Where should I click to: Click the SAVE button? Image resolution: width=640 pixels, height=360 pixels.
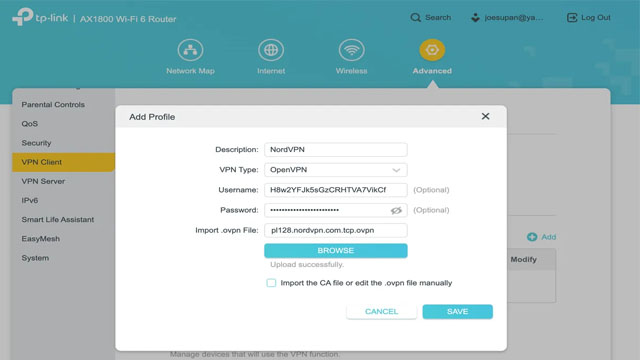click(458, 311)
